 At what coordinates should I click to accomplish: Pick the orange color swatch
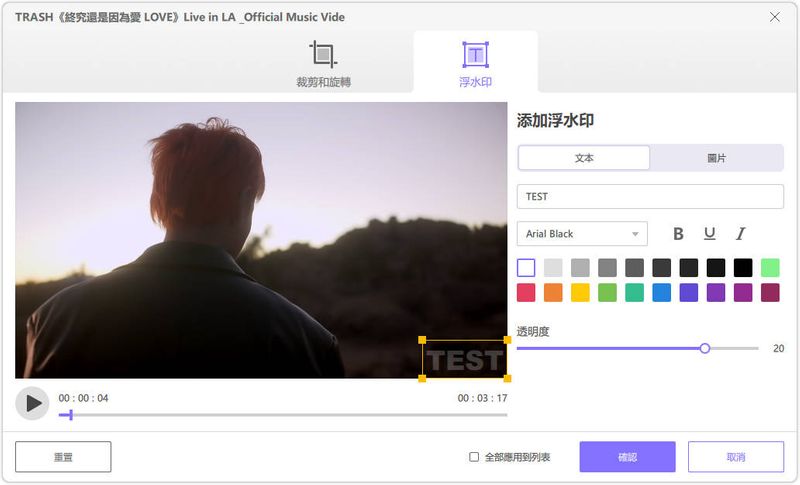click(x=553, y=293)
